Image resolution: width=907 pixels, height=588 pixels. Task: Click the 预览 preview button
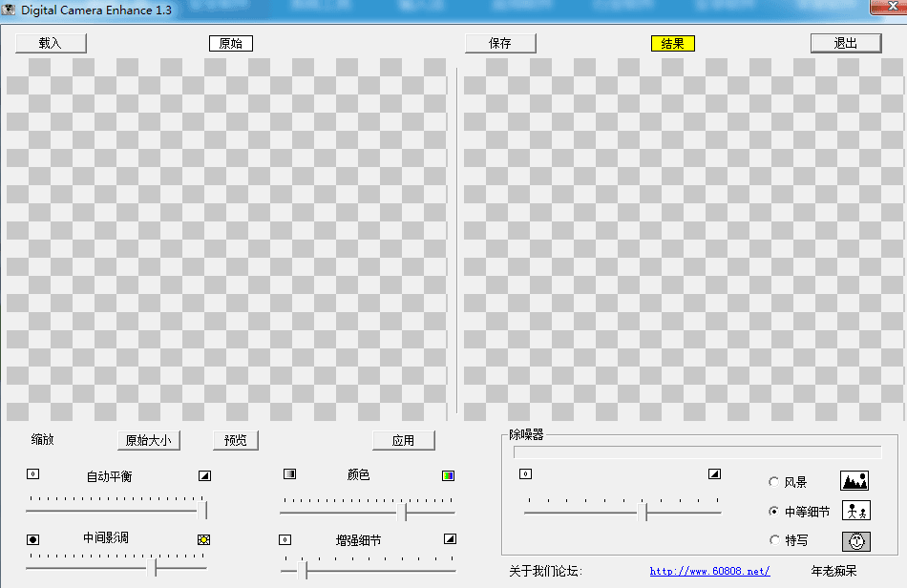coord(235,440)
